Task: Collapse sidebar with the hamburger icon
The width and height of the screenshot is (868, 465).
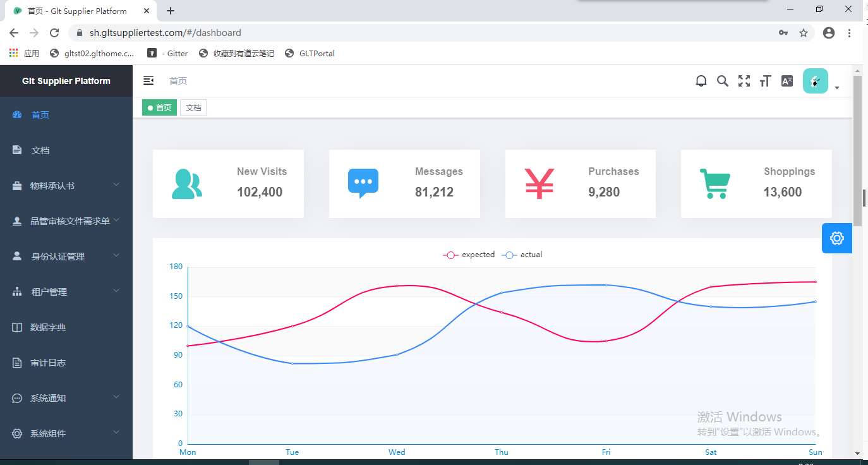Action: pos(148,80)
